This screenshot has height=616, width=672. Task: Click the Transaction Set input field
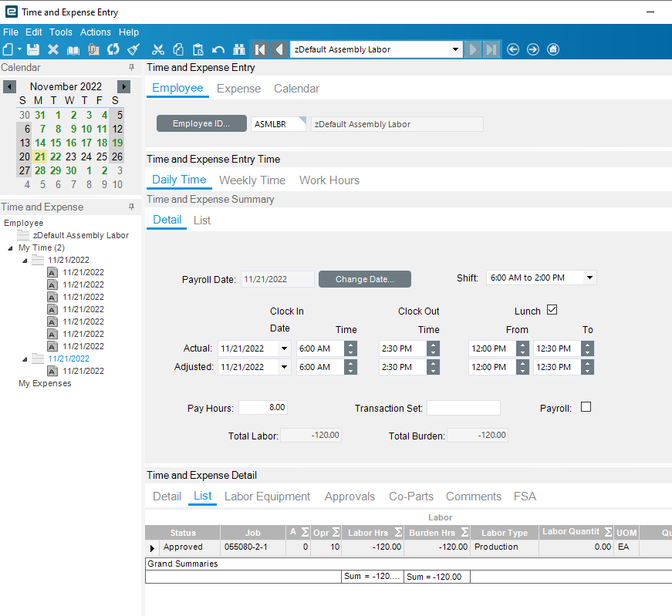click(x=463, y=408)
